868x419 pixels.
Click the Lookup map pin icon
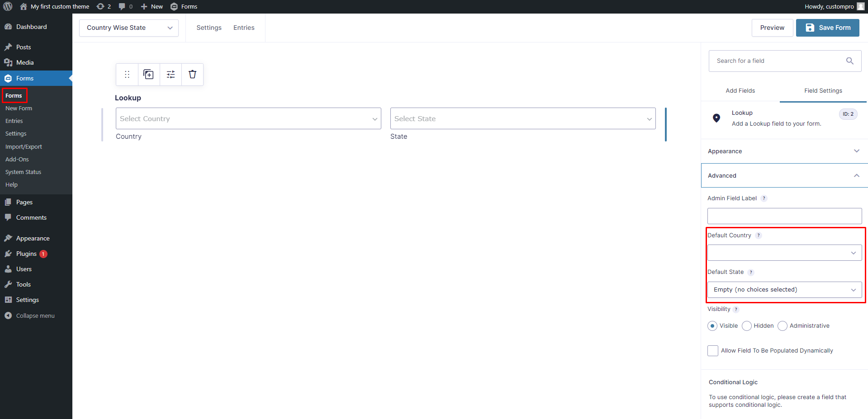pyautogui.click(x=716, y=118)
